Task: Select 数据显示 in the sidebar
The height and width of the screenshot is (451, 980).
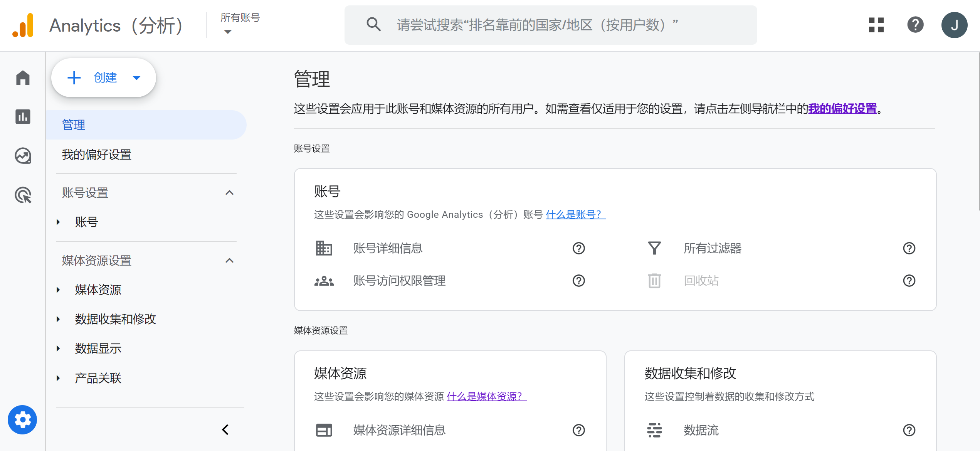Action: coord(98,348)
